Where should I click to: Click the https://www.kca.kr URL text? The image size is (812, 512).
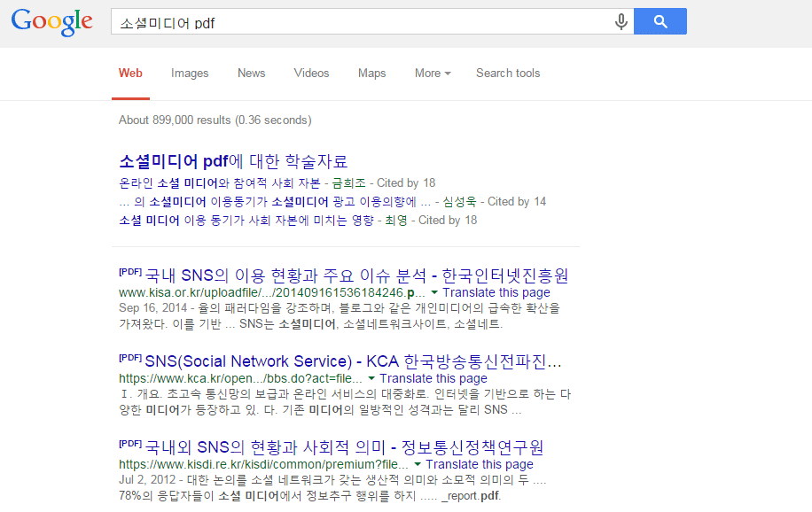click(240, 378)
